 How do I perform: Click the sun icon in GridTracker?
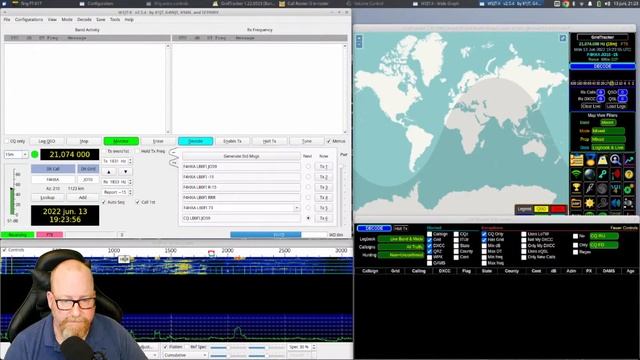click(590, 202)
